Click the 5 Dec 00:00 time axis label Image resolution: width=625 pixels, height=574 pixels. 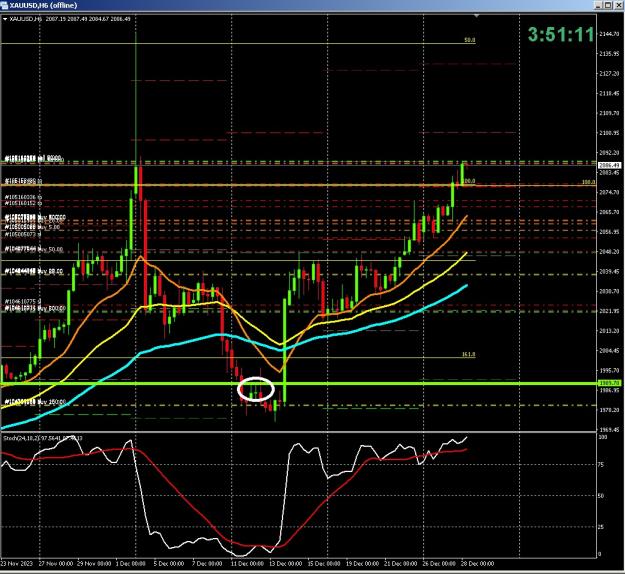[169, 564]
